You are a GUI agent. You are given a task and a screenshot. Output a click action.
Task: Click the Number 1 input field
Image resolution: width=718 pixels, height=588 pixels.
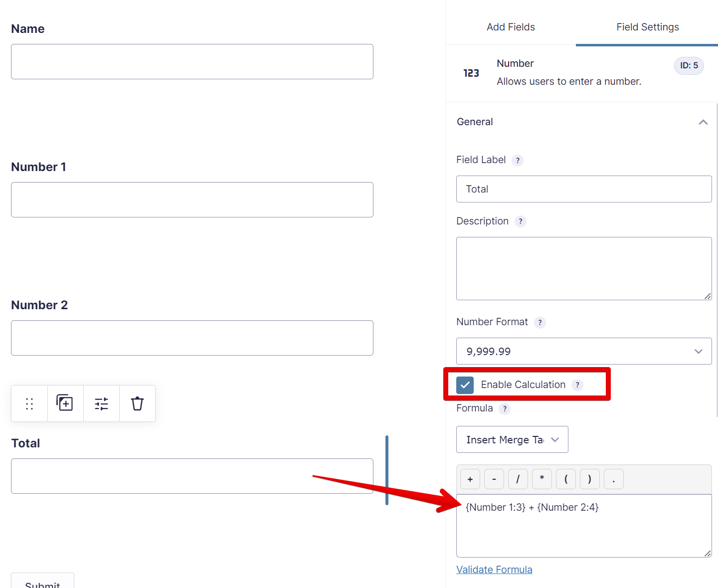click(x=192, y=199)
